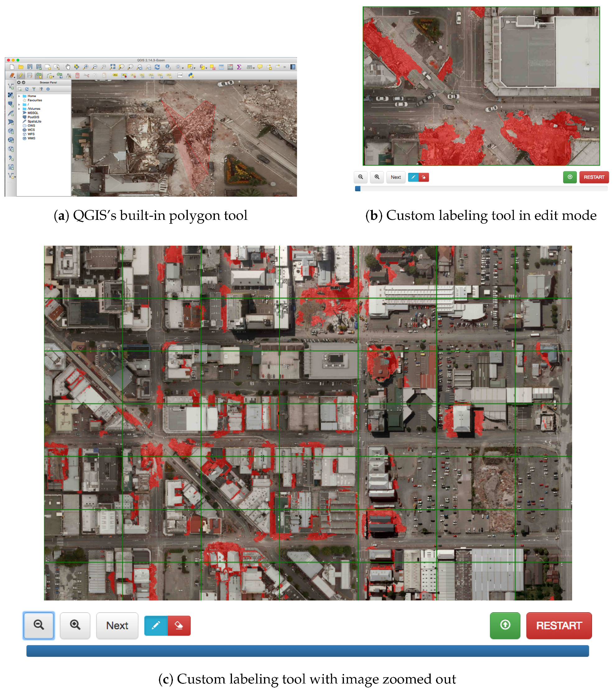
Task: Select Favourites in Browser Panel tree
Action: [x=35, y=100]
